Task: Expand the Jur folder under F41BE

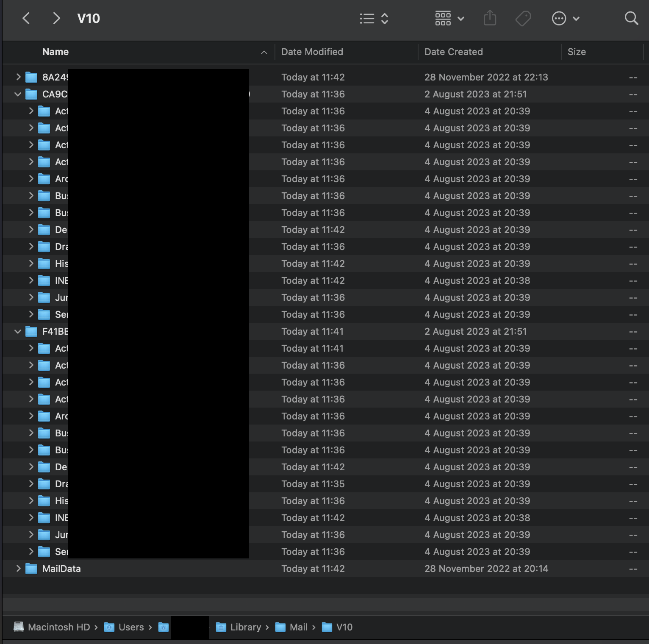Action: [x=31, y=534]
